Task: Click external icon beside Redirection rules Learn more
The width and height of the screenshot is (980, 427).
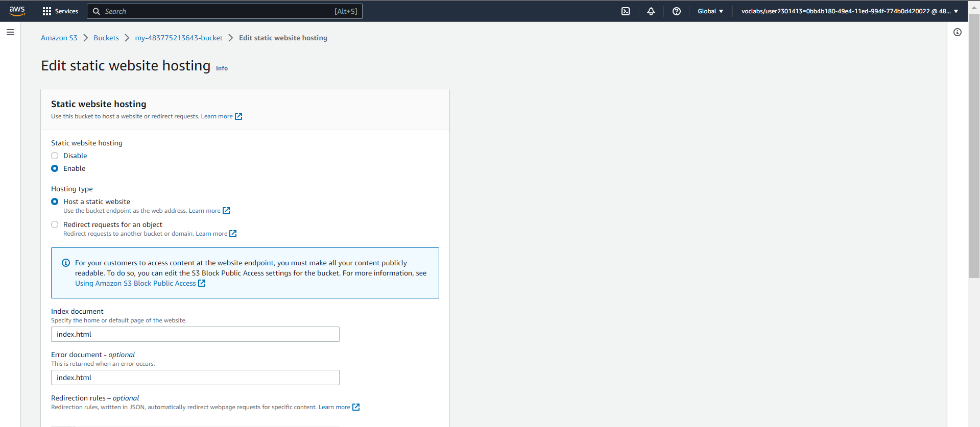Action: point(356,407)
